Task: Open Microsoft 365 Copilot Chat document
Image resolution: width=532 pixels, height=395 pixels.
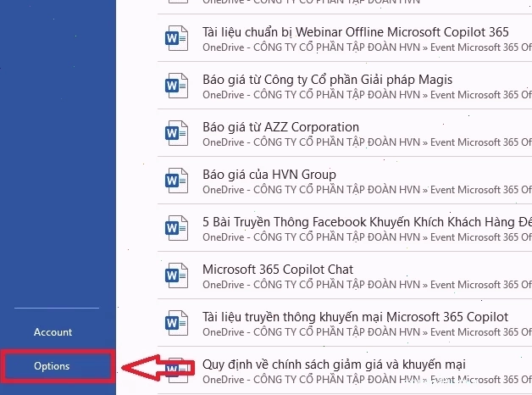Action: pyautogui.click(x=278, y=270)
